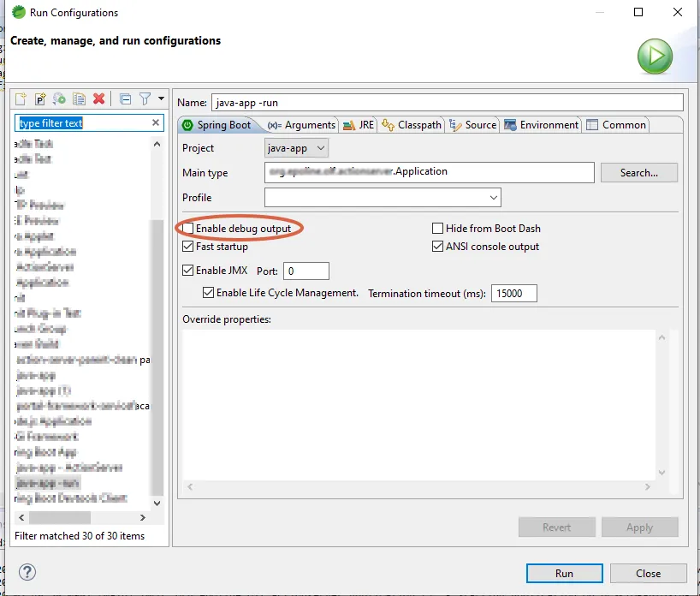Screen dimensions: 700x596
Task: Click Override properties scroll down arrow
Action: (x=661, y=473)
